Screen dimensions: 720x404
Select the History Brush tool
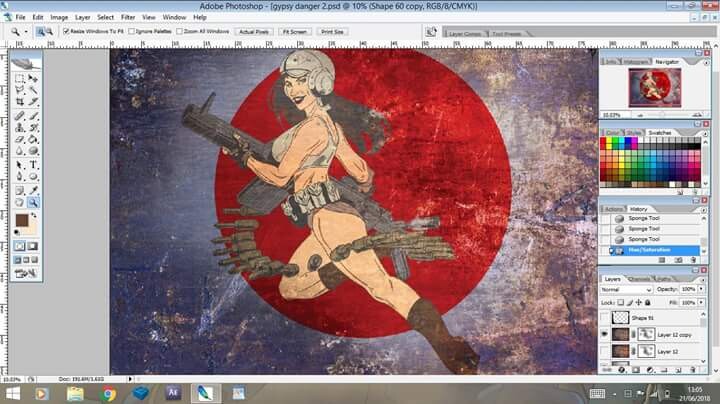33,128
